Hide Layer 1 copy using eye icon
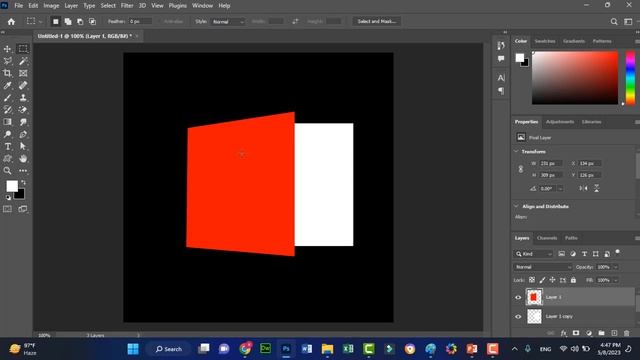Viewport: 640px width, 360px height. [x=518, y=316]
